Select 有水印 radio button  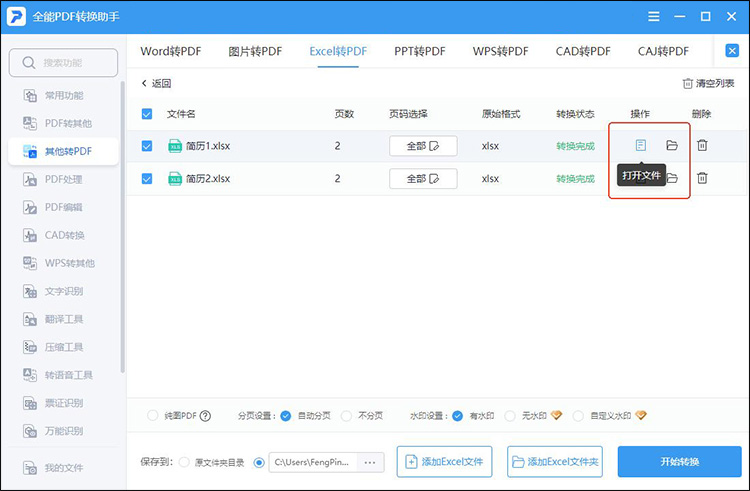point(457,416)
